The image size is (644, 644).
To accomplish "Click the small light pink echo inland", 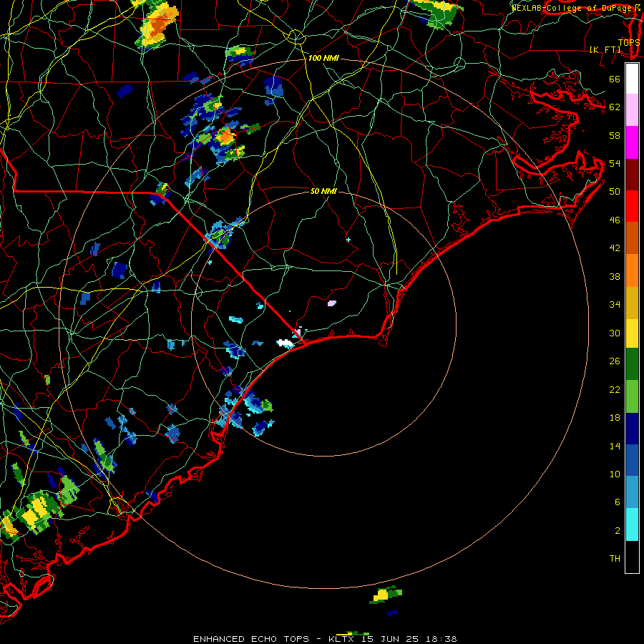I will [x=332, y=303].
